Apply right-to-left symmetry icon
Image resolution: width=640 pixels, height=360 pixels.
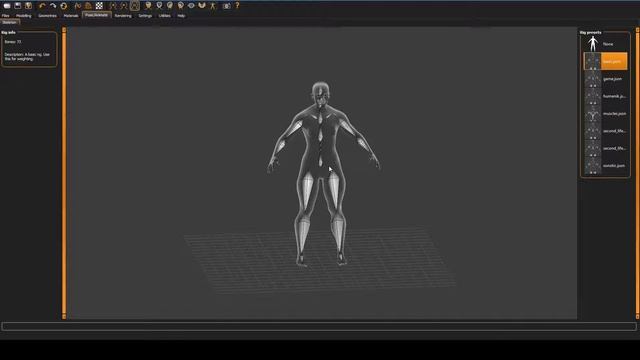pyautogui.click(x=113, y=6)
